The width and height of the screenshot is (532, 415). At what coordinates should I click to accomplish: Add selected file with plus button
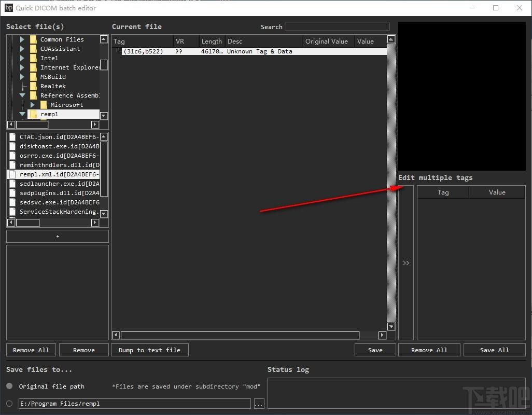point(58,236)
